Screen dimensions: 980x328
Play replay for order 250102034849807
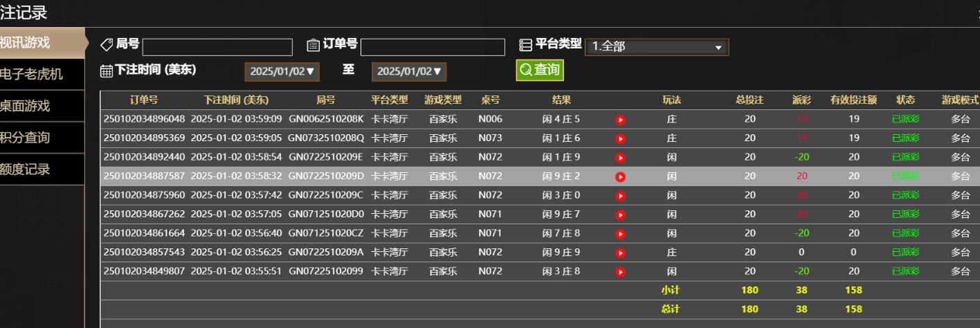click(620, 272)
